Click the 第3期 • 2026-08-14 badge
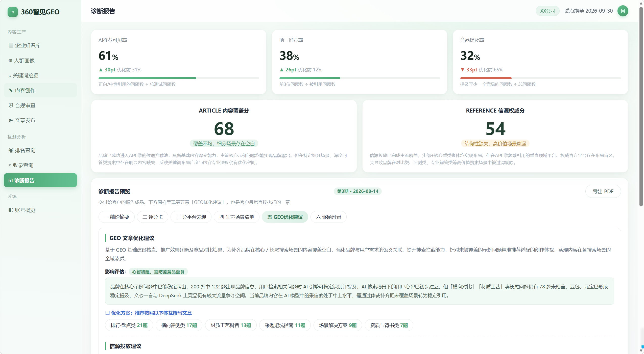This screenshot has width=644, height=354. coord(357,191)
